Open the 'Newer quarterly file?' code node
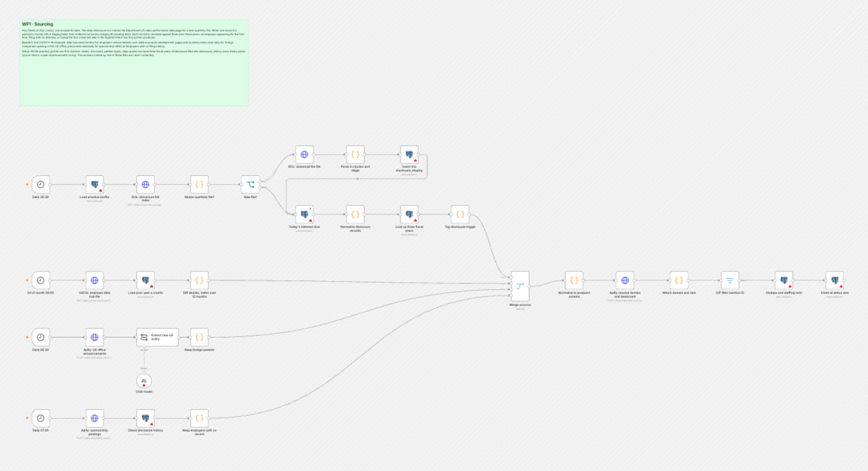This screenshot has width=868, height=471. tap(199, 184)
